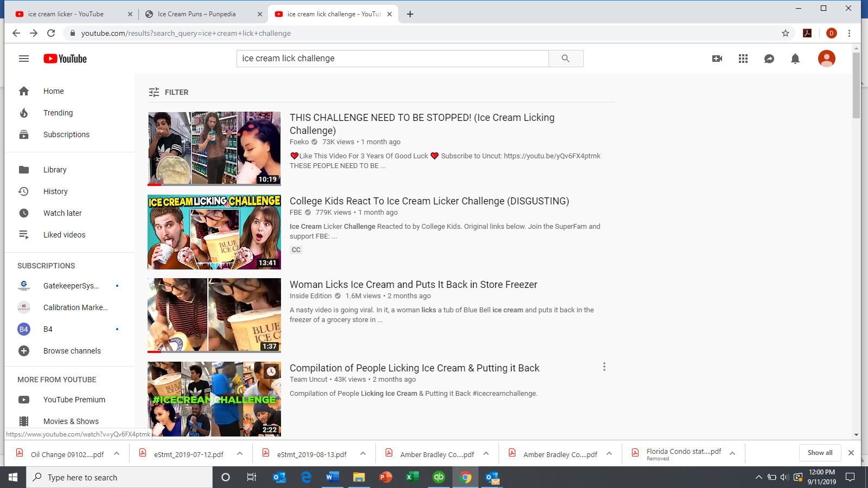Open the Foeko channel link

click(x=299, y=142)
